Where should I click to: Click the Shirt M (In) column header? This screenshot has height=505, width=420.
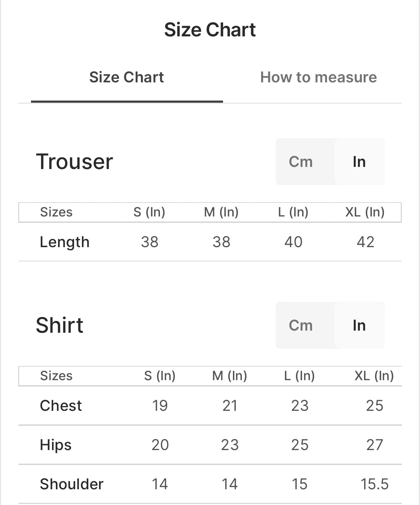229,376
